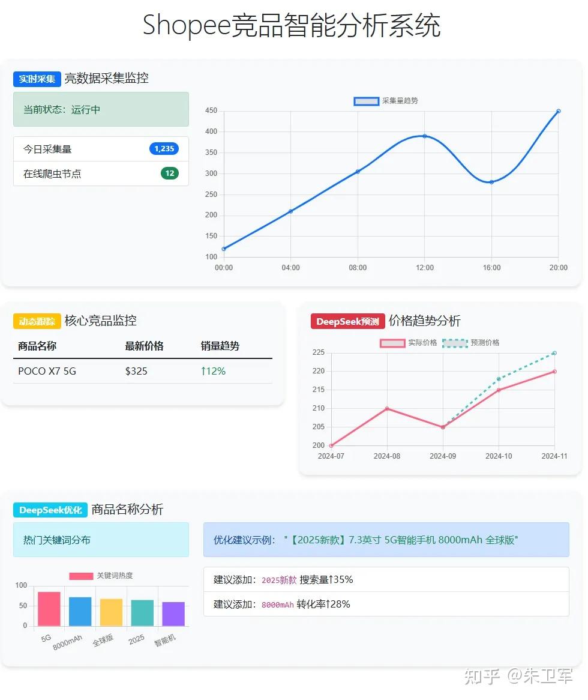Click the 商品名称分析 section heading
The image size is (588, 700).
127,509
